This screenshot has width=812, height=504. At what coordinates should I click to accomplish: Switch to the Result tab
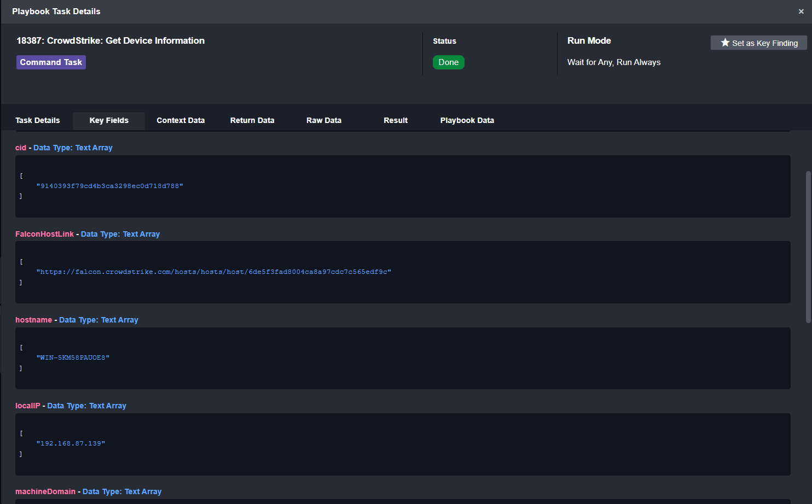pos(396,120)
